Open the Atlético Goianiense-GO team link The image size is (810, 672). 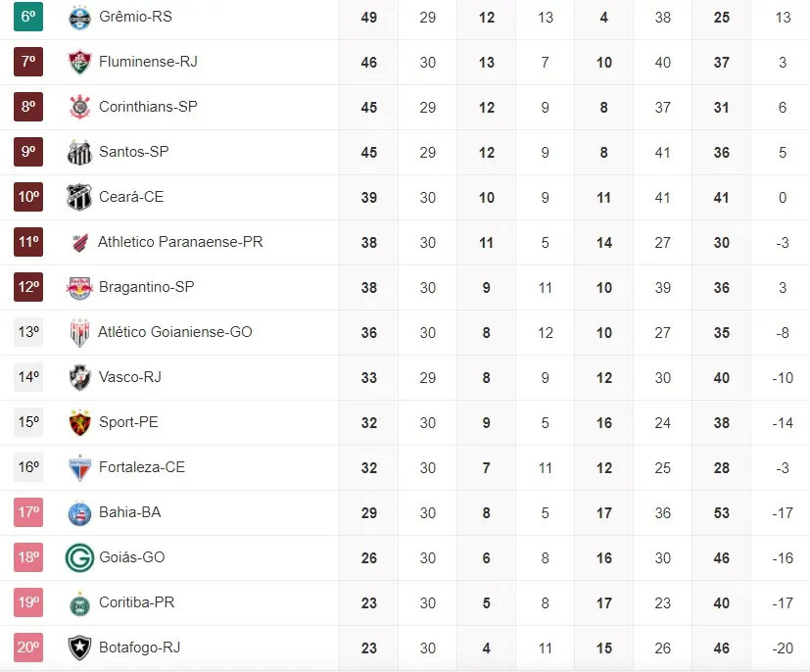(174, 332)
